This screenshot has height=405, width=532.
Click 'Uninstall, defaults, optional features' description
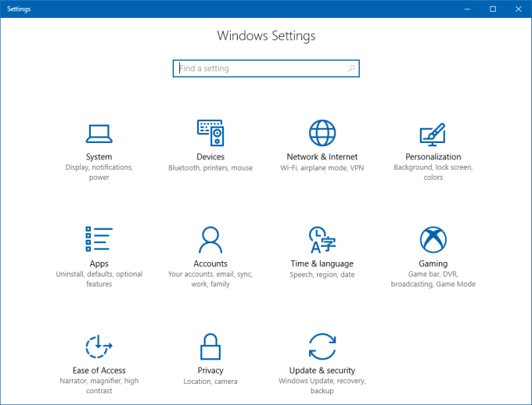coord(99,279)
